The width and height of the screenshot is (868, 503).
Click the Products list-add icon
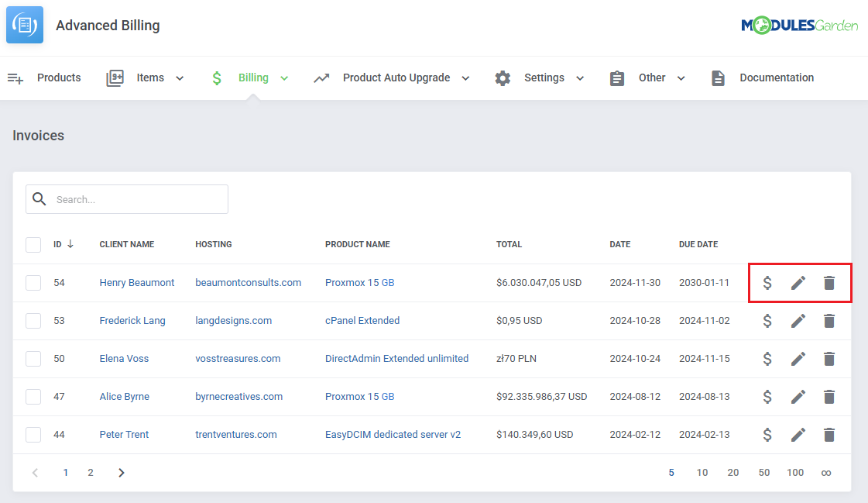point(15,78)
